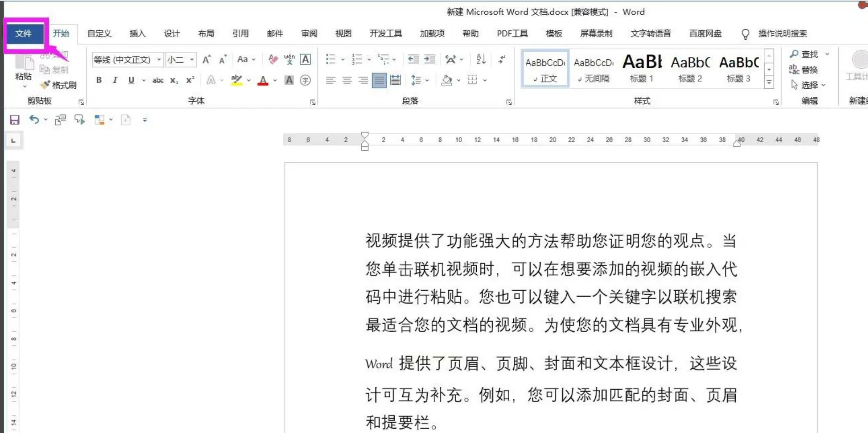Click the sort A-Z icon
This screenshot has height=433, width=868.
coord(481,59)
